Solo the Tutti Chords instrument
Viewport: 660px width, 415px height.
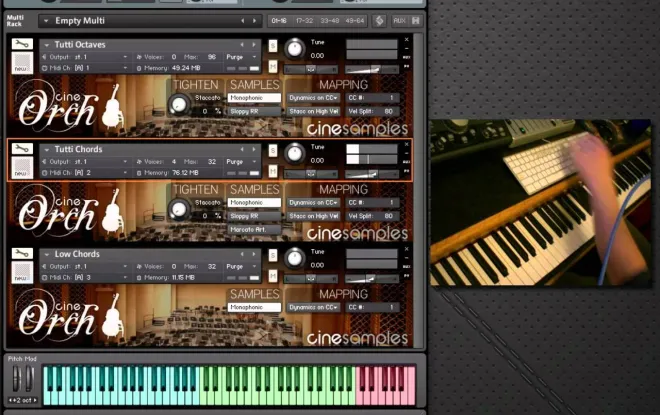273,150
